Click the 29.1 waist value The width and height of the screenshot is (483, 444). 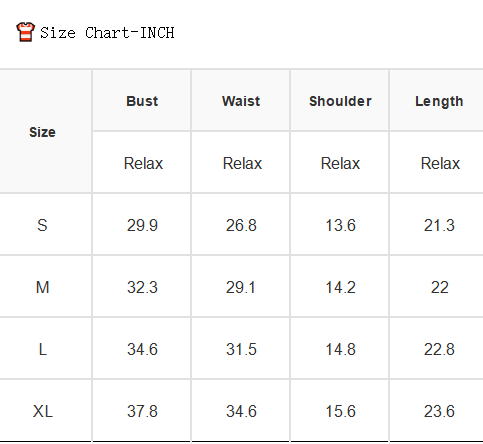pos(241,287)
